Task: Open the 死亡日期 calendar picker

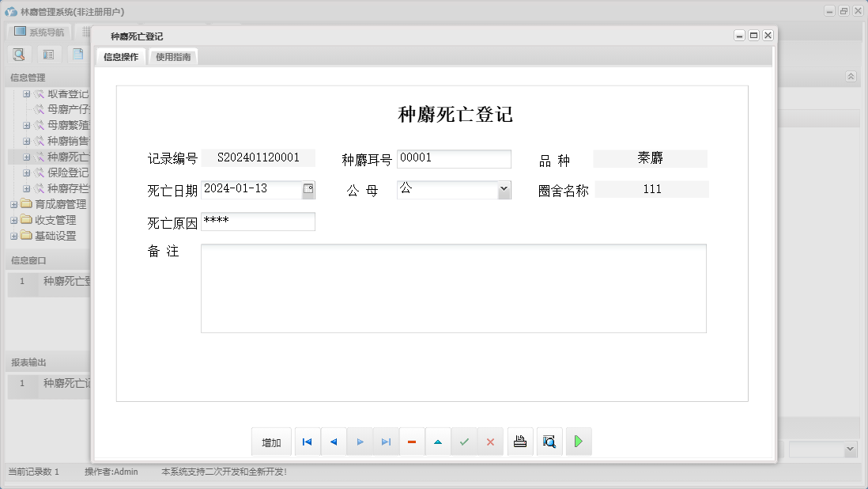Action: click(x=308, y=189)
